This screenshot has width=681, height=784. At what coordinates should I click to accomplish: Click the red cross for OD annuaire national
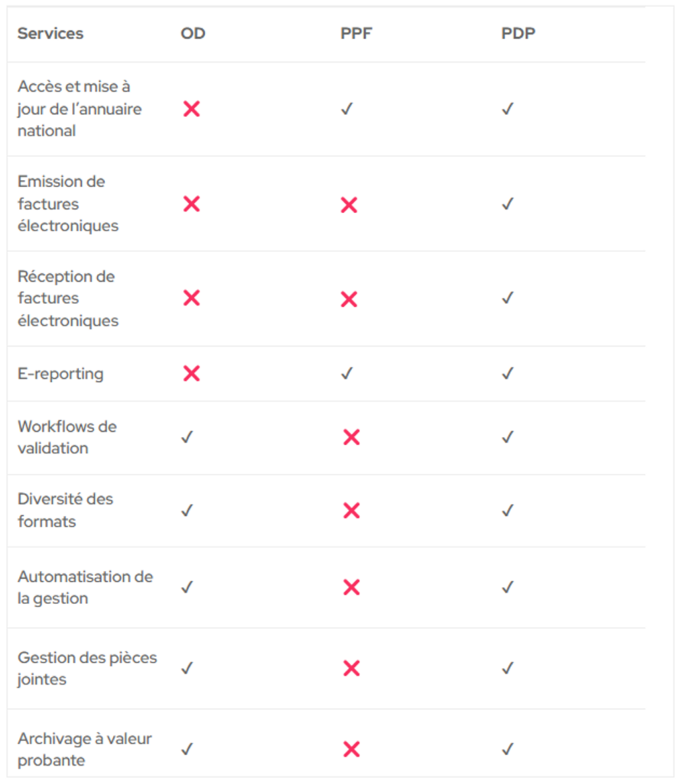click(x=191, y=109)
